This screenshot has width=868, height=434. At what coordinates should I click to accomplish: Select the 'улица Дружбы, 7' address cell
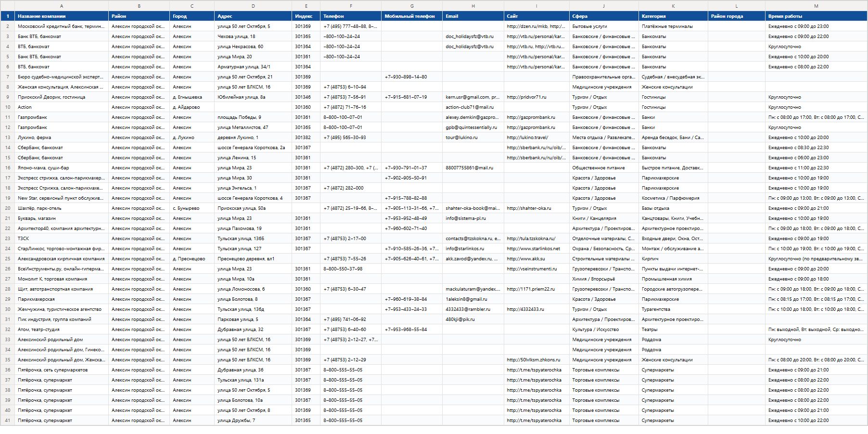(253, 421)
